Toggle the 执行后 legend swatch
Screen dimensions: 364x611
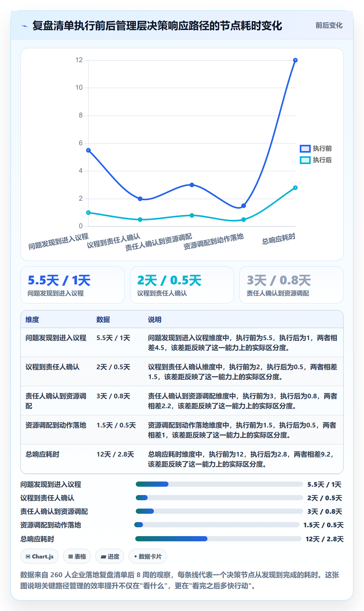[x=305, y=160]
